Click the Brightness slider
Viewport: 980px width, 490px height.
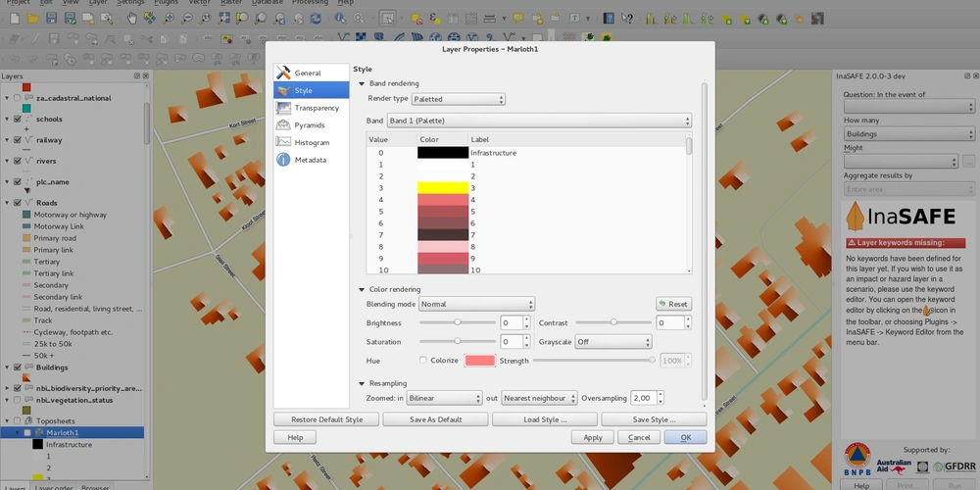458,322
